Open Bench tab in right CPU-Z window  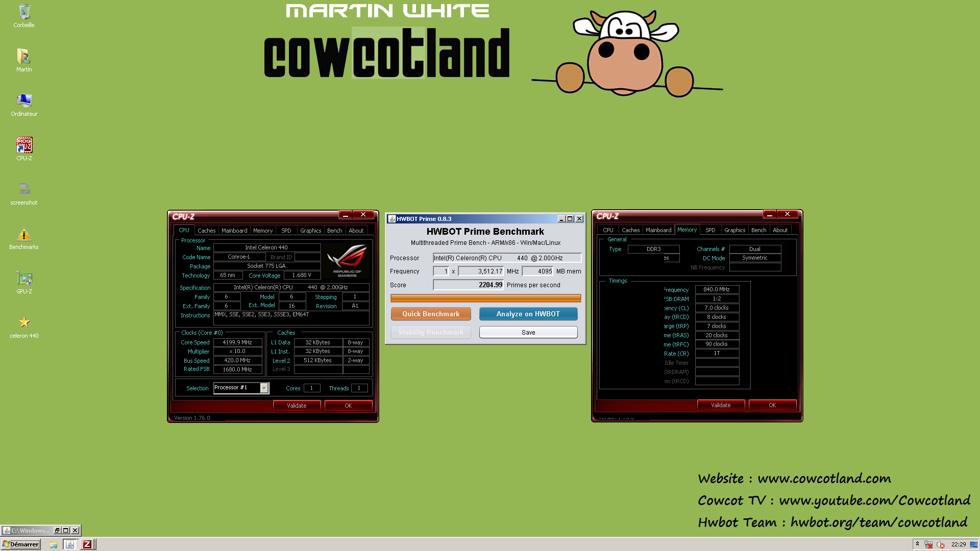point(759,230)
